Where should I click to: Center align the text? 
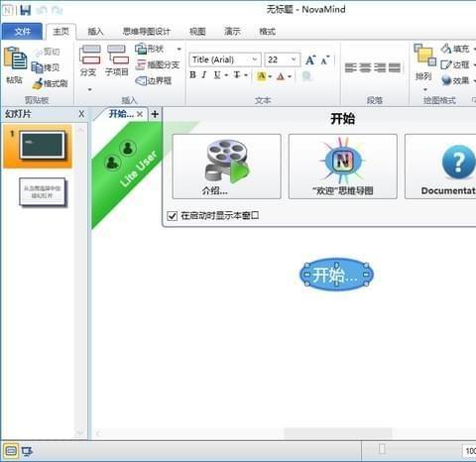point(365,67)
